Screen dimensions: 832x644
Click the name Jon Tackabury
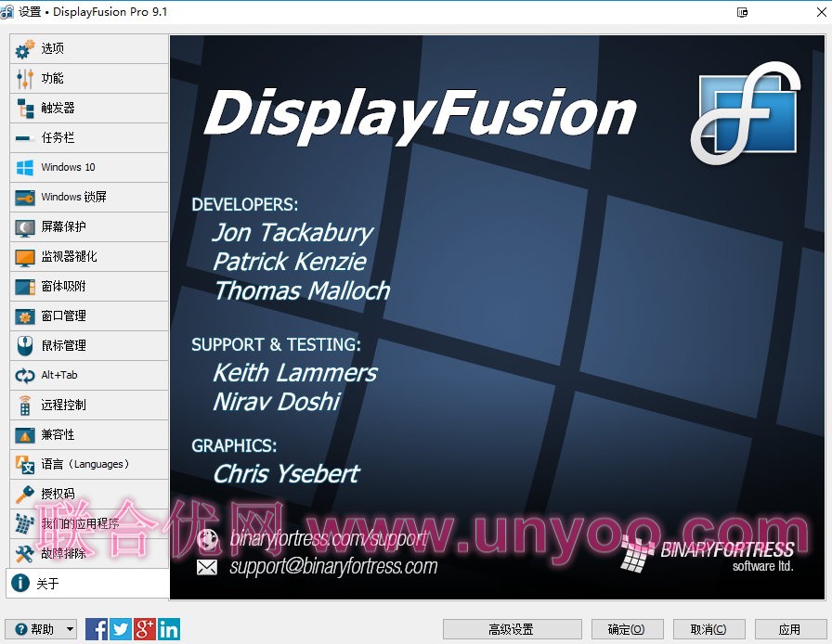(x=292, y=234)
